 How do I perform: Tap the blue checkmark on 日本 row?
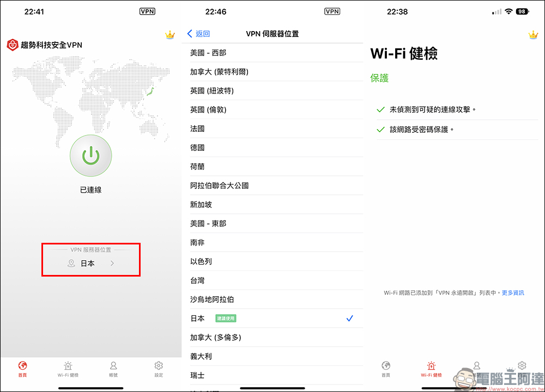350,318
